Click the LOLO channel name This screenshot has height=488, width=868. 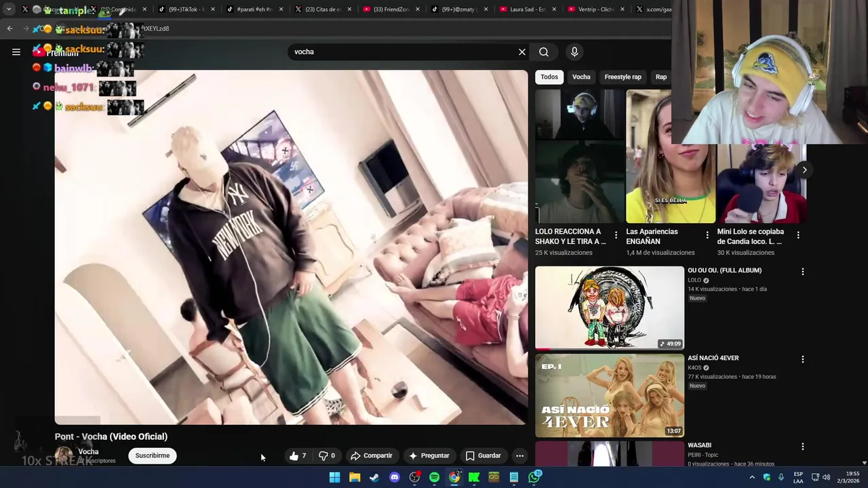coord(694,280)
